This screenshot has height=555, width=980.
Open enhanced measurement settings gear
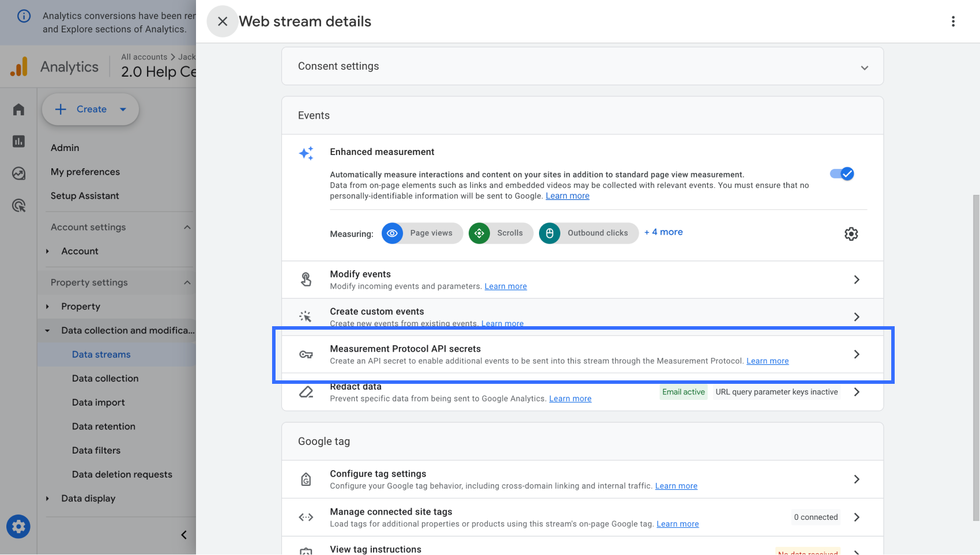(851, 233)
